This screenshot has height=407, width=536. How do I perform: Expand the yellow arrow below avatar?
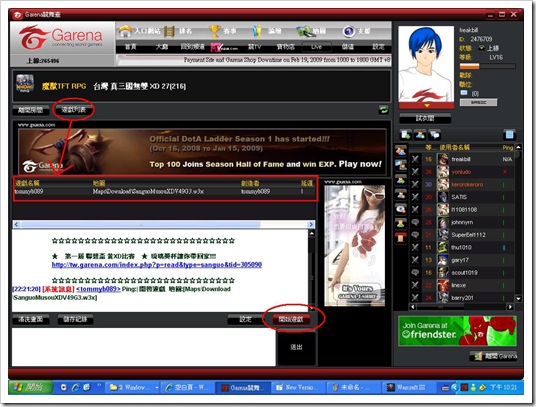pyautogui.click(x=426, y=106)
